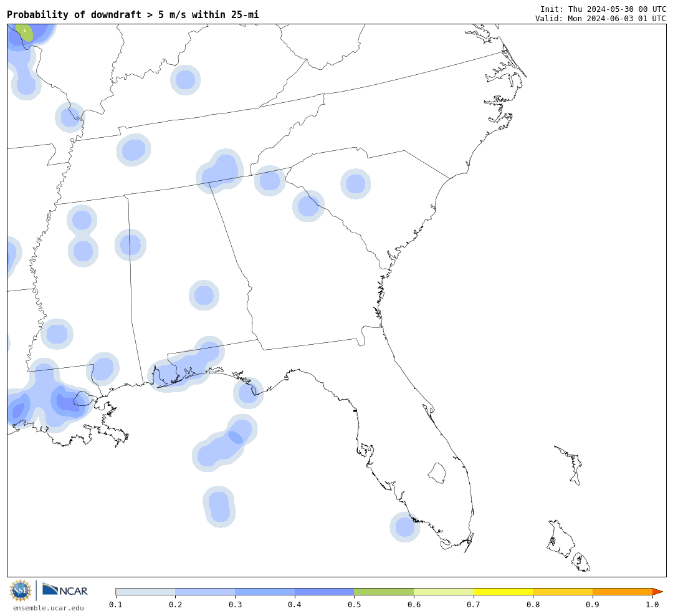Click the colorbar label 0.3
Viewport: 673px width, 616px height.
tap(235, 605)
